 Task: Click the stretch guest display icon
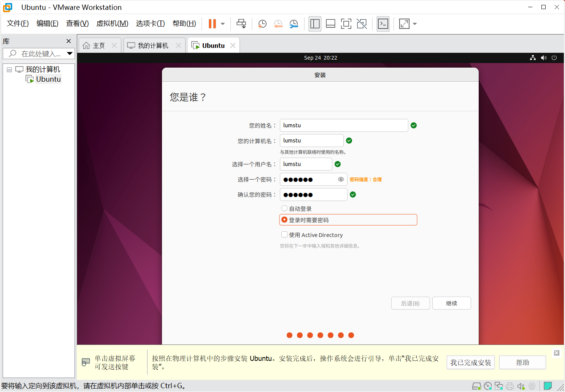click(x=404, y=24)
